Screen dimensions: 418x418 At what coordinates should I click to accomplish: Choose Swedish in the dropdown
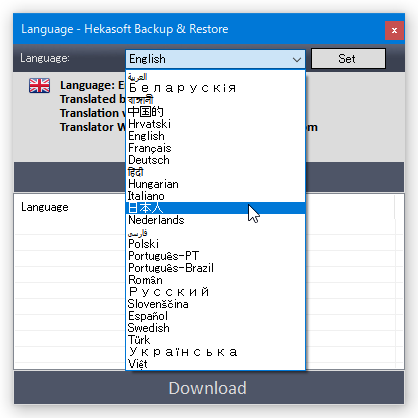pos(215,328)
